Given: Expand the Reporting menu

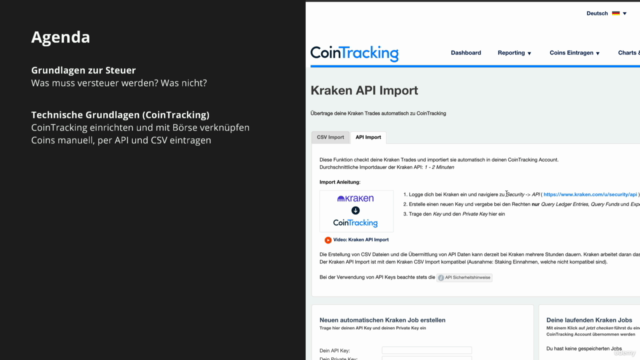Looking at the screenshot, I should click(514, 53).
